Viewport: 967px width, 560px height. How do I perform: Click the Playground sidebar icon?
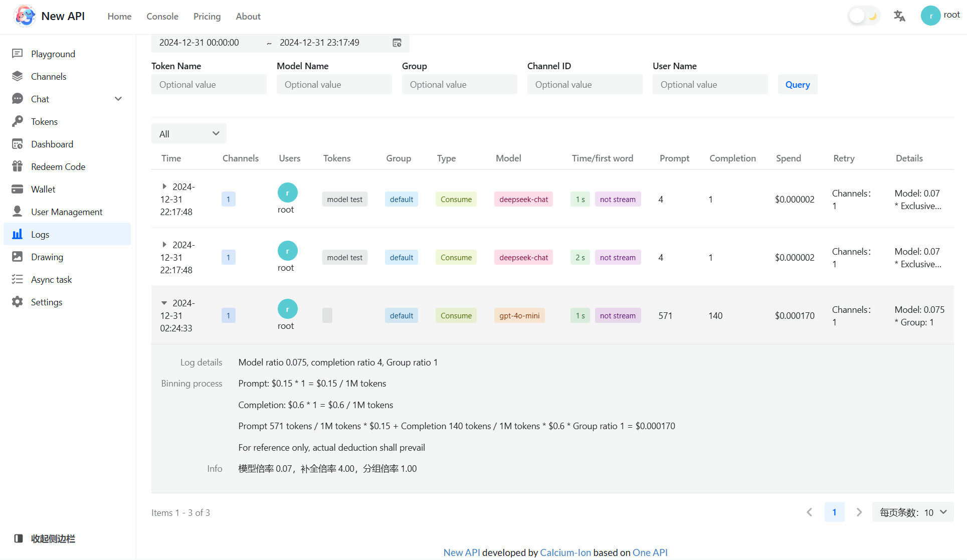point(18,54)
